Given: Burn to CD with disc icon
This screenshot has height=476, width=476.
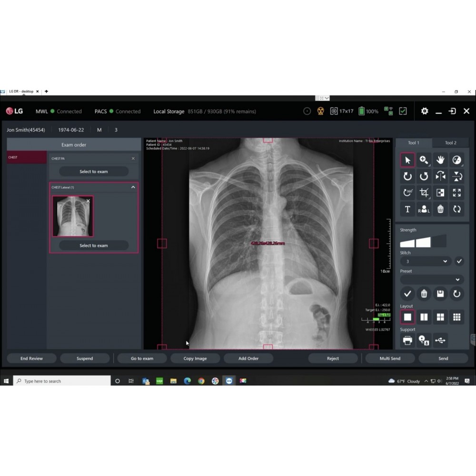Looking at the screenshot, I should click(x=424, y=340).
